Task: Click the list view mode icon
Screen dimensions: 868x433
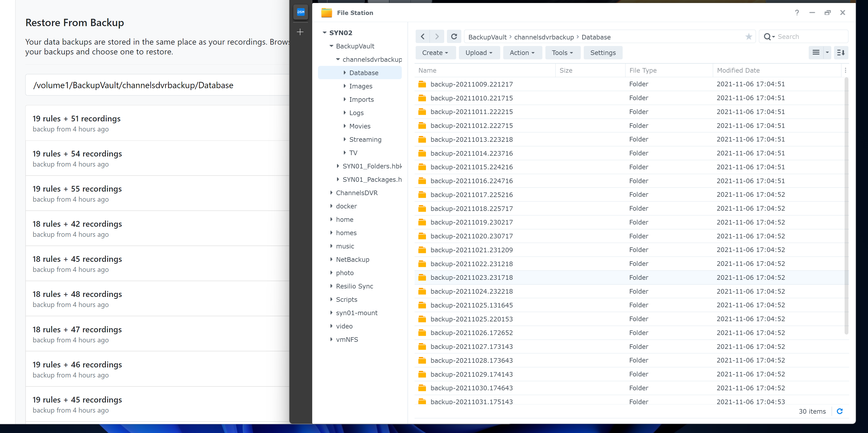Action: click(816, 53)
